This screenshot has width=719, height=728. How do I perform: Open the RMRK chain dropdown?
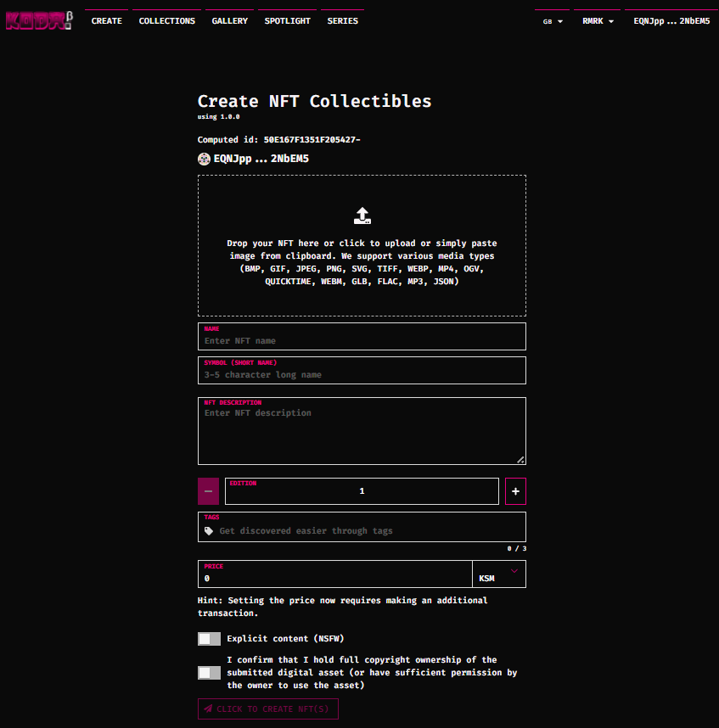coord(598,21)
